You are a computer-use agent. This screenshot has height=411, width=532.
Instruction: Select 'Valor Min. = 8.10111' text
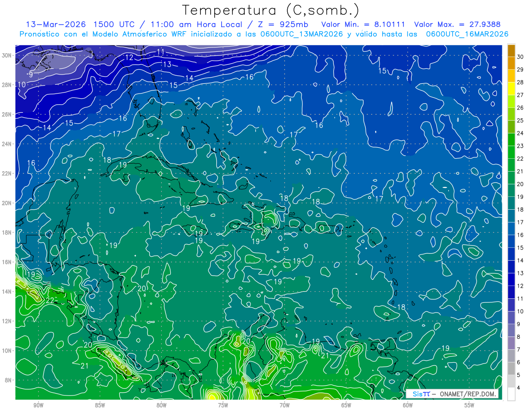coord(363,24)
